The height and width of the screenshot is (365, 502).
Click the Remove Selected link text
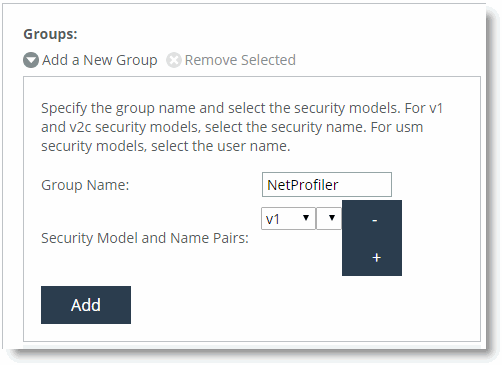[240, 60]
